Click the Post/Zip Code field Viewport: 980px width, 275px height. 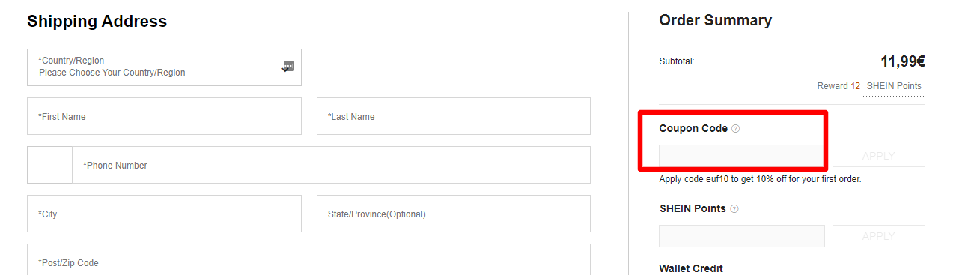(308, 259)
